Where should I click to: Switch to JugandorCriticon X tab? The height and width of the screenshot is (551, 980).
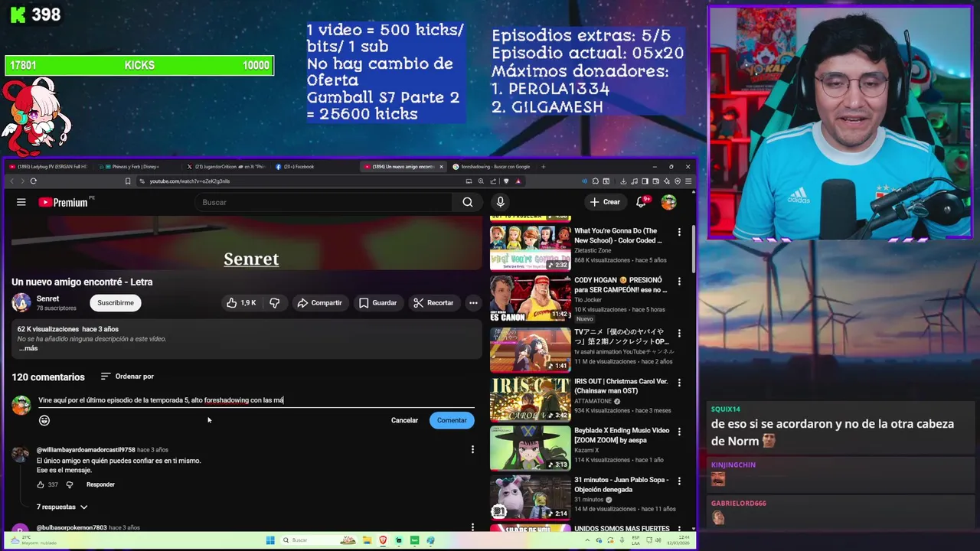pyautogui.click(x=226, y=167)
